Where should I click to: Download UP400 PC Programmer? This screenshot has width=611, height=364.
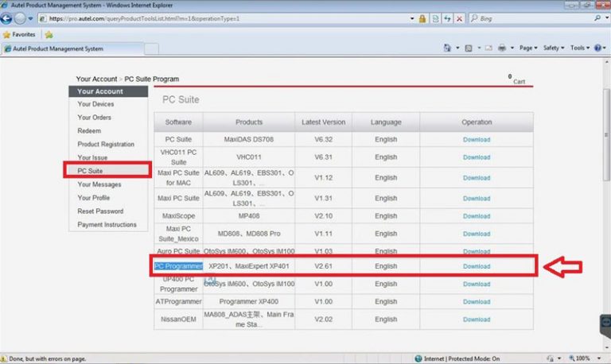477,285
